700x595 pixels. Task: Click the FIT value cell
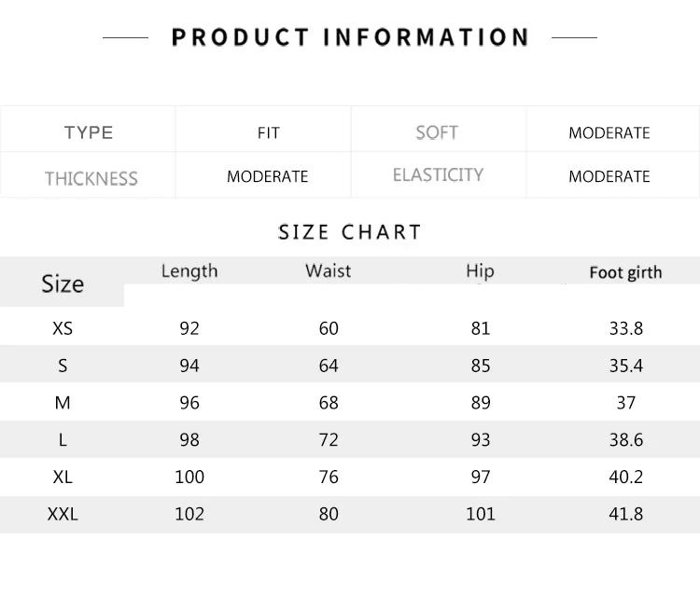pos(268,133)
